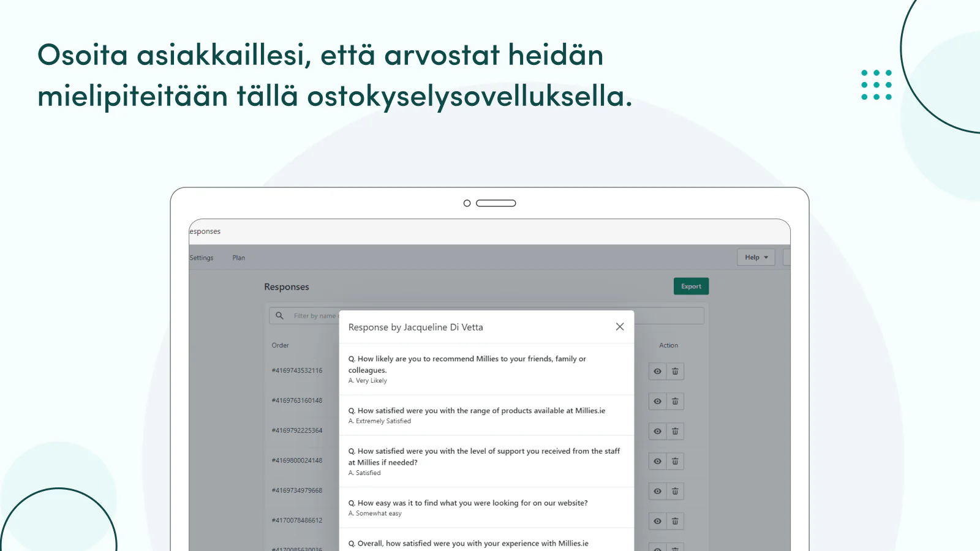Click the search magnifier icon in filter

[x=279, y=316]
